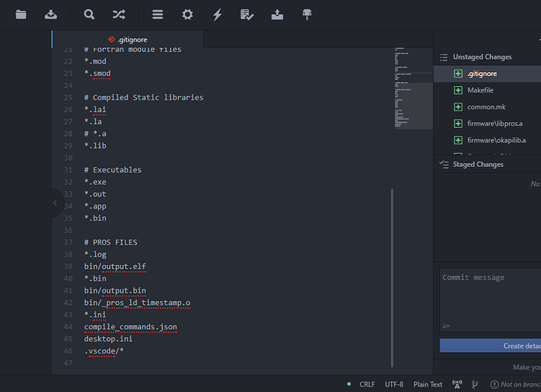Click the Staged Changes checklist icon

click(444, 165)
